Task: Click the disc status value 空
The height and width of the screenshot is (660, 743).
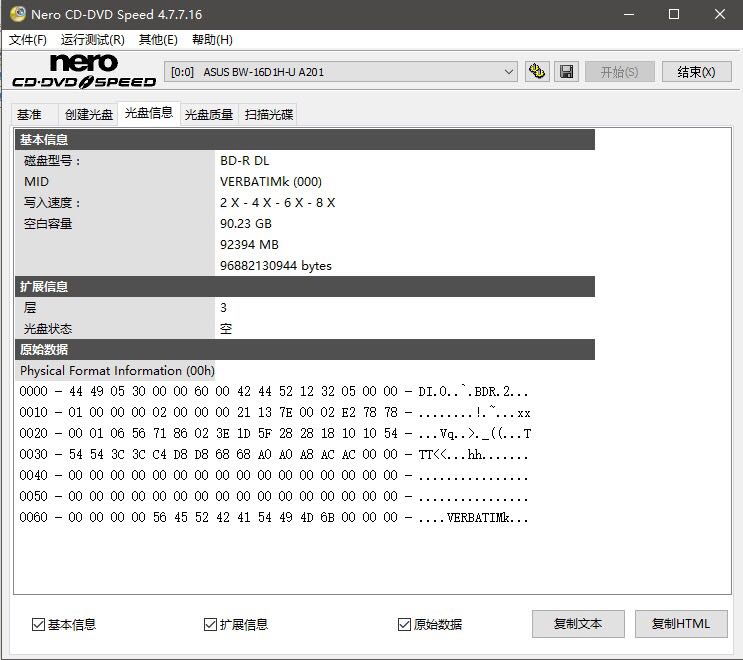Action: tap(226, 329)
